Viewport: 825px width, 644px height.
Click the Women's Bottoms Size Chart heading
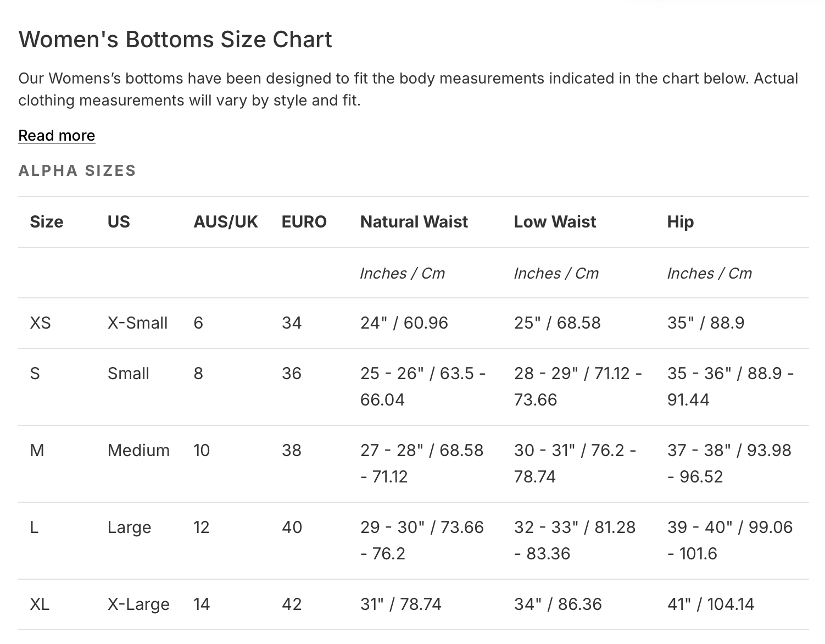[x=175, y=40]
